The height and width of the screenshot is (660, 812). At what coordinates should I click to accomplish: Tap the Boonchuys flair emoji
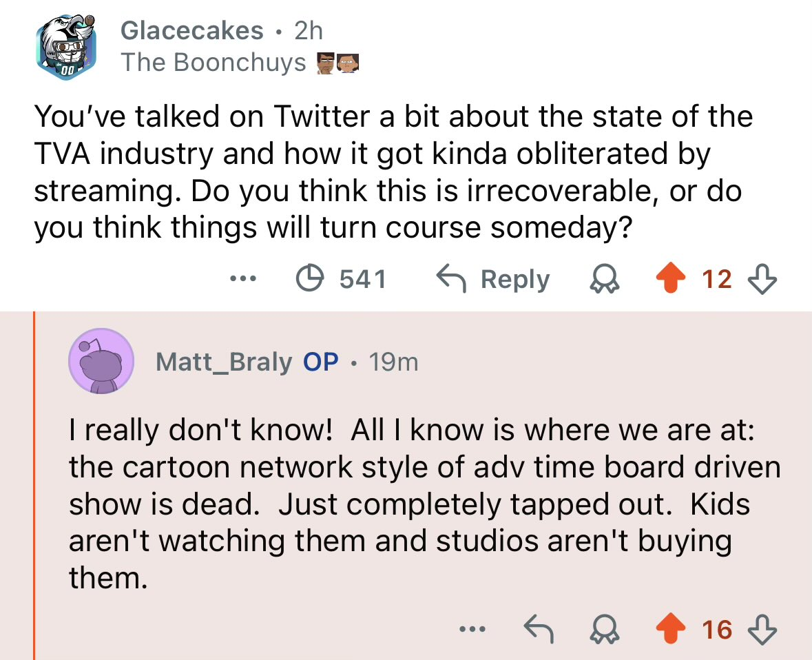(x=337, y=63)
